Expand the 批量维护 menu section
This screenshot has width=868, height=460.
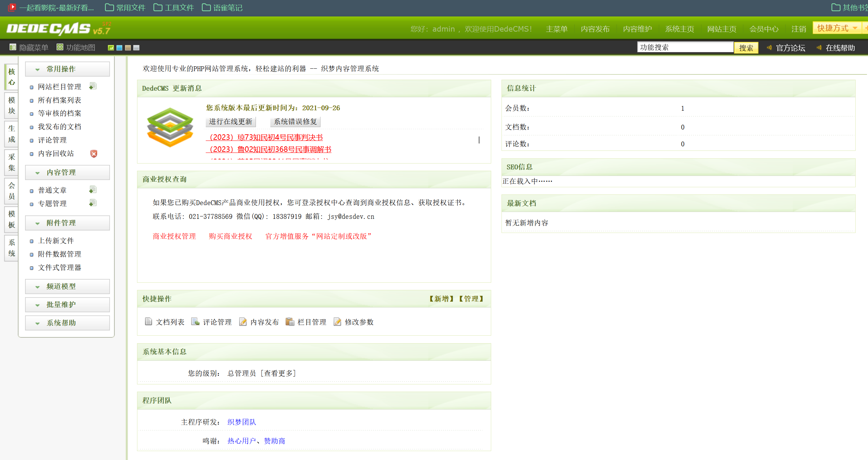[x=67, y=305]
